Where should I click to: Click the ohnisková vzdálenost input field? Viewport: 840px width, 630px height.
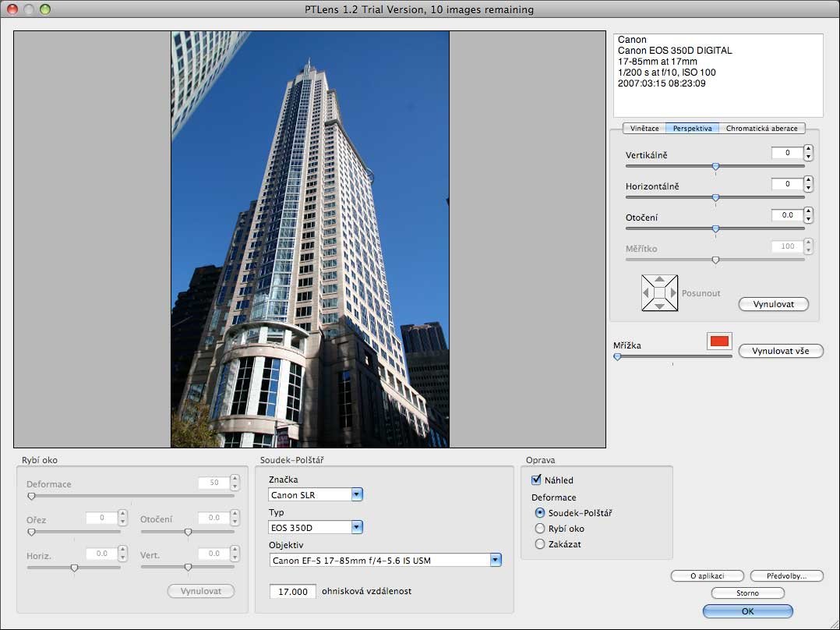(293, 592)
